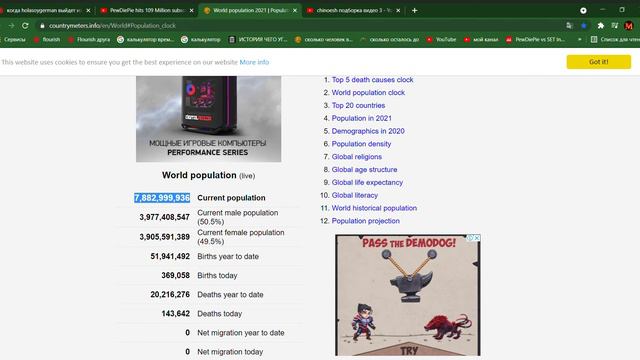The height and width of the screenshot is (360, 640).
Task: Open the browser extensions puzzle icon
Action: click(600, 25)
